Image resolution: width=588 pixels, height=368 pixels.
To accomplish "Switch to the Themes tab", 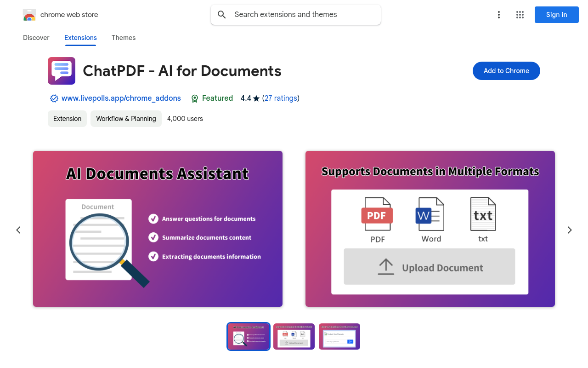I will coord(124,38).
